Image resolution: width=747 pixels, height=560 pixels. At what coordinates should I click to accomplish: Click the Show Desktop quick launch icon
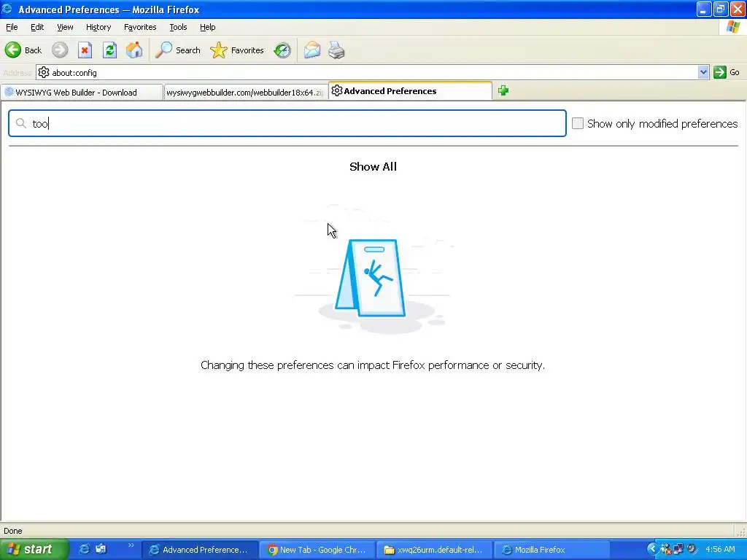pyautogui.click(x=101, y=549)
